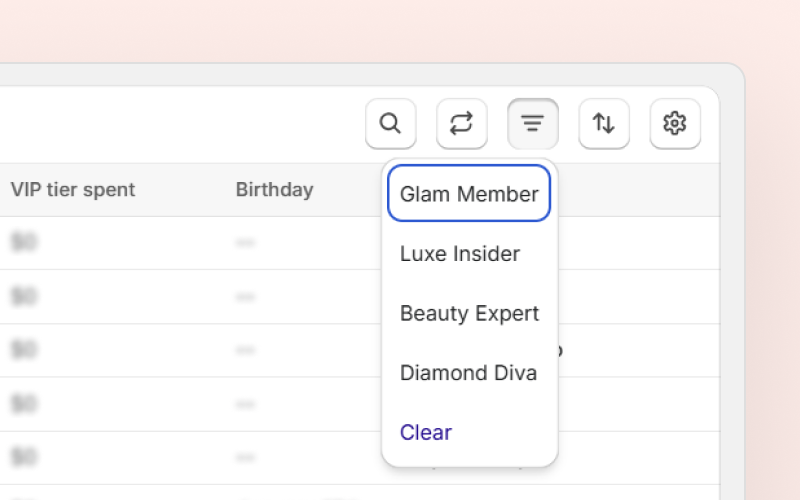
Task: Pick Beauty Expert tier in dropdown
Action: tap(469, 313)
